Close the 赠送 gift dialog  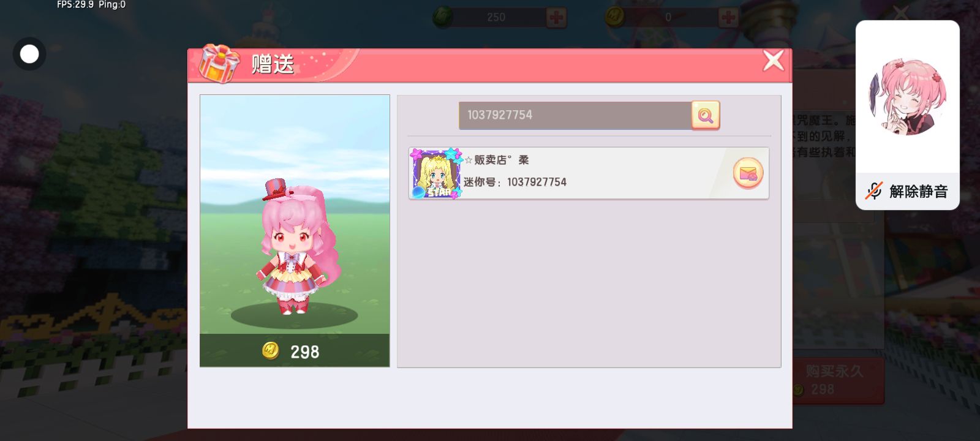[774, 61]
